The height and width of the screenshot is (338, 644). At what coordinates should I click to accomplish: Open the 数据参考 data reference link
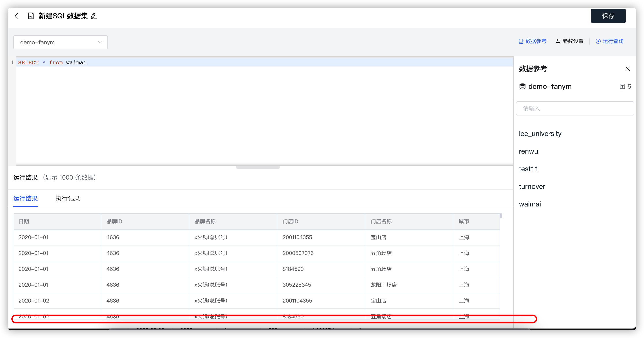[532, 41]
